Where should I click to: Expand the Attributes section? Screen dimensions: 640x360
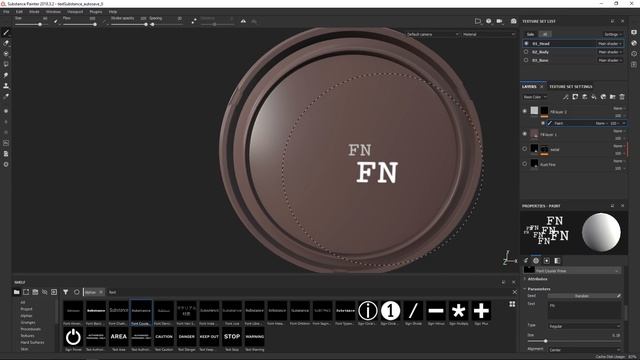(537, 279)
